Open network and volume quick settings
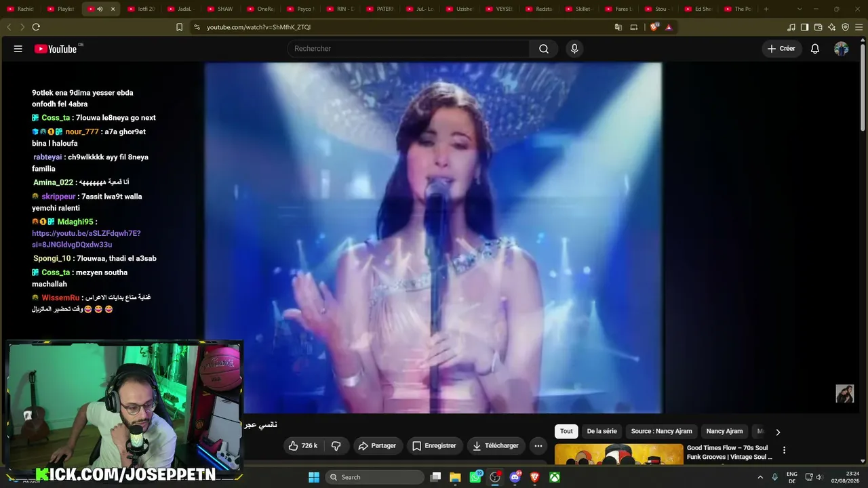The height and width of the screenshot is (488, 868). point(813,477)
